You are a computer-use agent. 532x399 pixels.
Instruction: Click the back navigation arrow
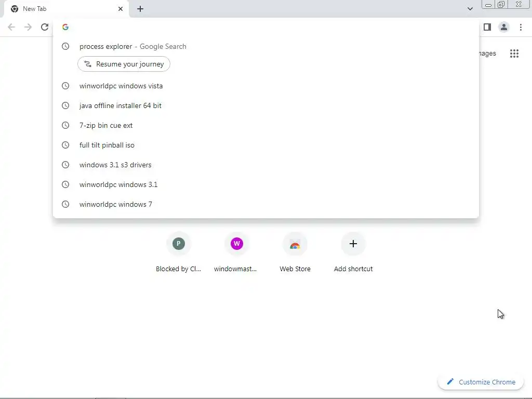tap(11, 27)
